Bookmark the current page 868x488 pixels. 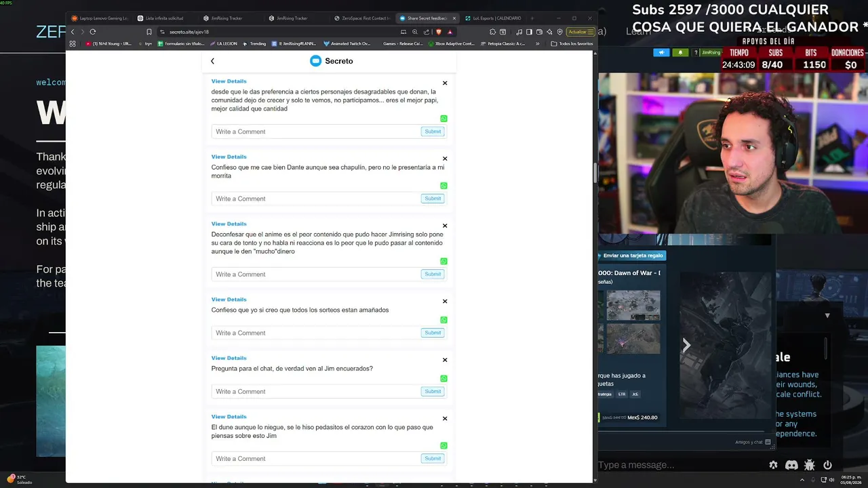pos(149,32)
